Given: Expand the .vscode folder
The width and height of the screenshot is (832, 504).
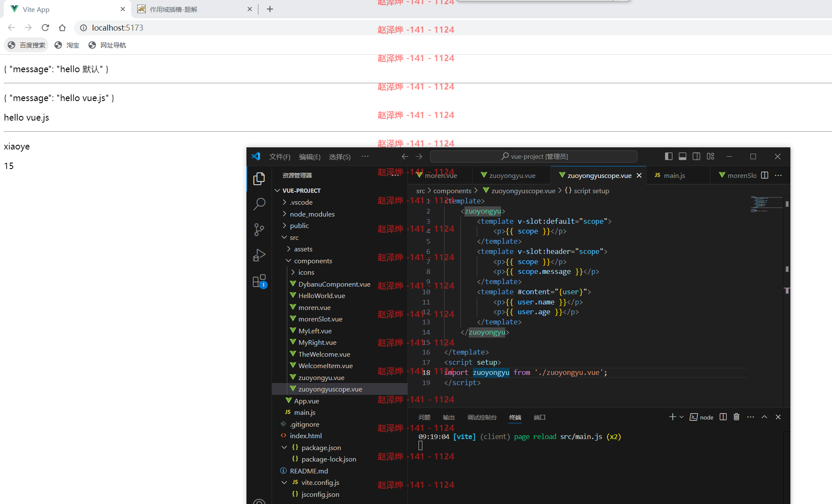Looking at the screenshot, I should pos(284,202).
